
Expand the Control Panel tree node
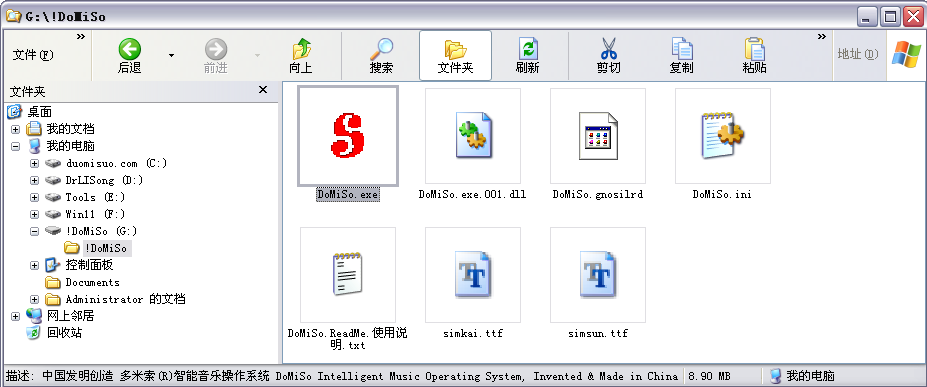34,266
